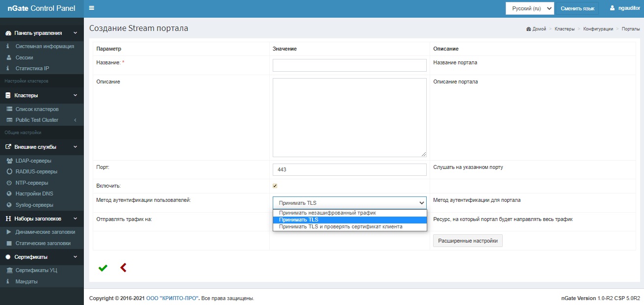Image resolution: width=644 pixels, height=305 pixels.
Task: Click the ngauditor user icon
Action: (612, 8)
